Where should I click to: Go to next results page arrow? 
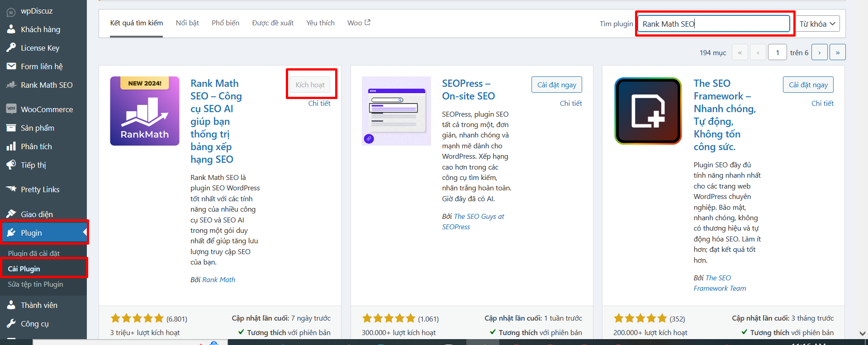820,52
